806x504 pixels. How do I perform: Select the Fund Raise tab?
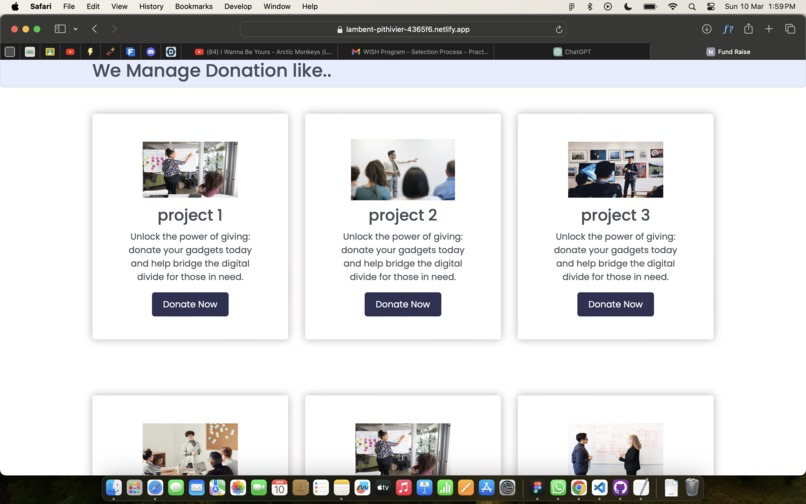(x=728, y=51)
